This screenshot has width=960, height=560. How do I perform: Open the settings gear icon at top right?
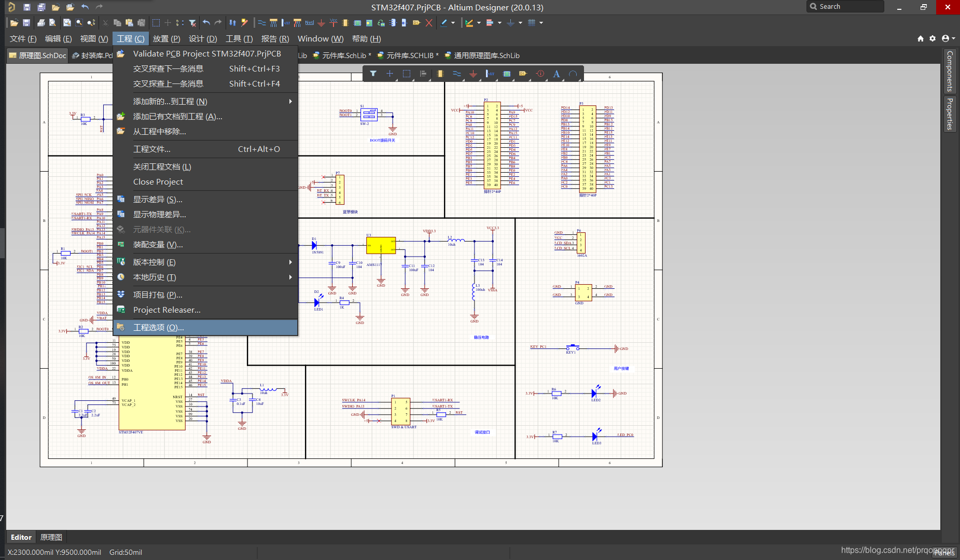pos(933,38)
